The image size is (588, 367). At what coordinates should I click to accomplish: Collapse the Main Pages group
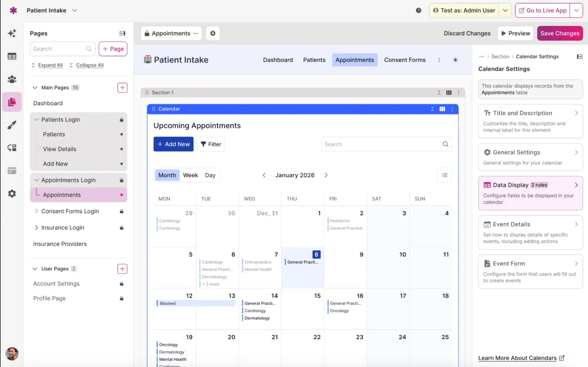35,88
